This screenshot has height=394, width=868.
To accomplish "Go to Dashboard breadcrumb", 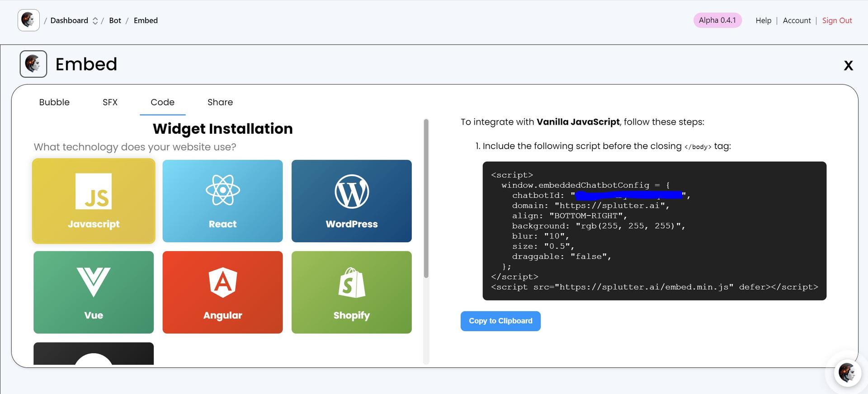I will [x=69, y=20].
